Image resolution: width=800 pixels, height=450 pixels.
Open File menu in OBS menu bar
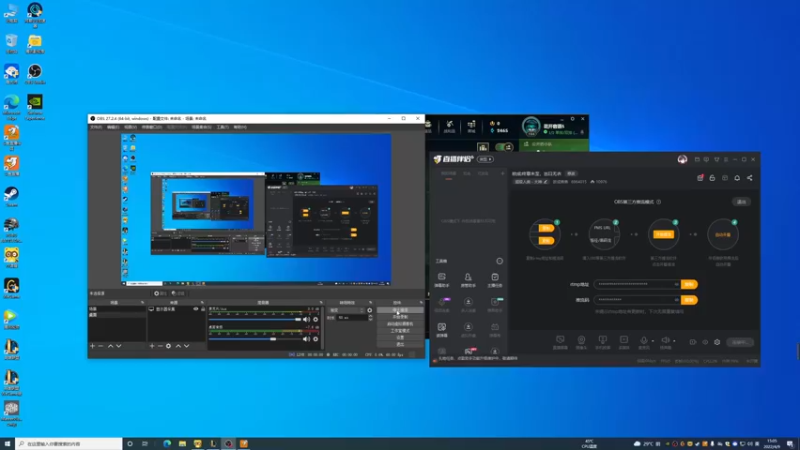[x=96, y=127]
